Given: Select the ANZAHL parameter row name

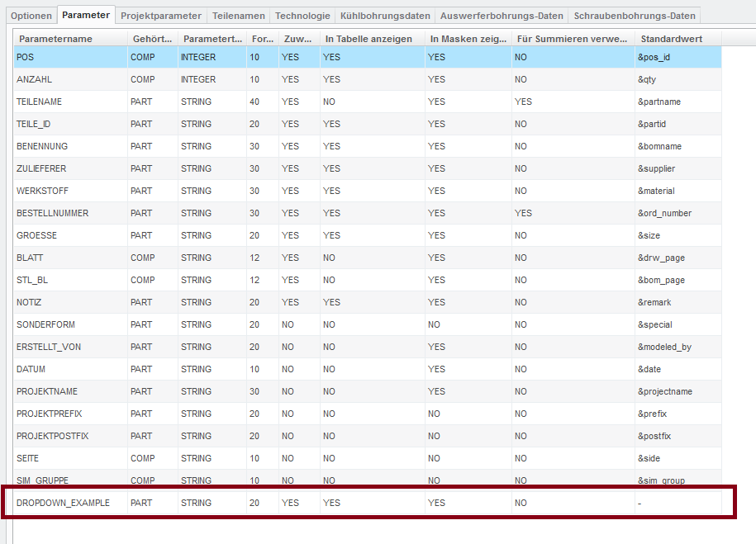Looking at the screenshot, I should coord(70,79).
